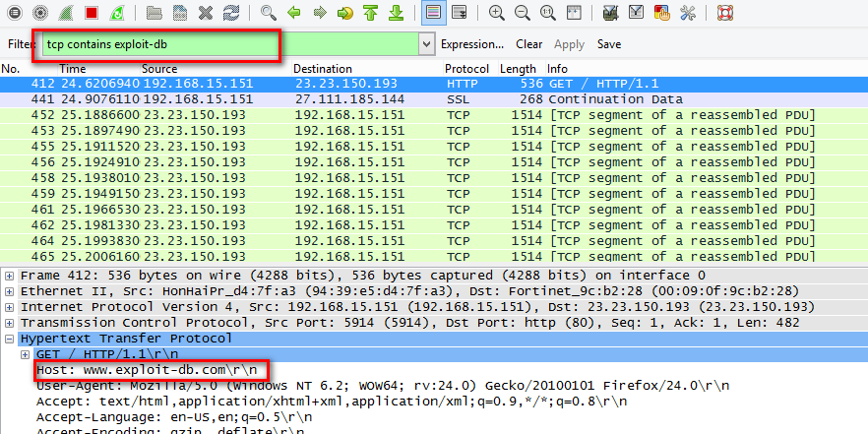Edit display filters icon
Viewport: 868px width, 434px height.
click(x=636, y=12)
